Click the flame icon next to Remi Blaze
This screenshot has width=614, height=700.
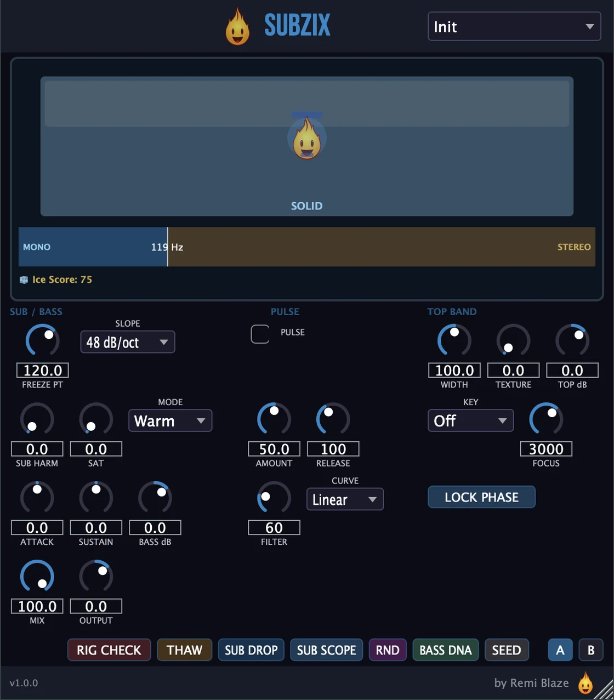[x=586, y=683]
